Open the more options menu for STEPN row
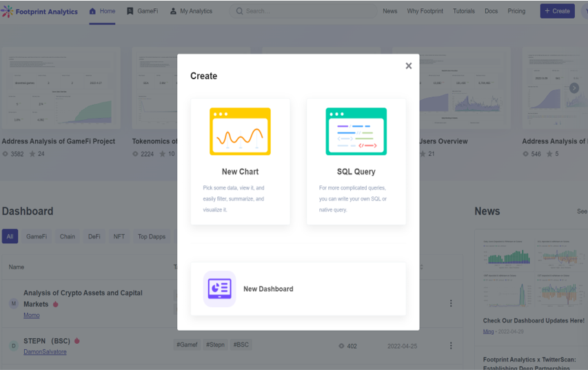The image size is (588, 370). [x=451, y=346]
